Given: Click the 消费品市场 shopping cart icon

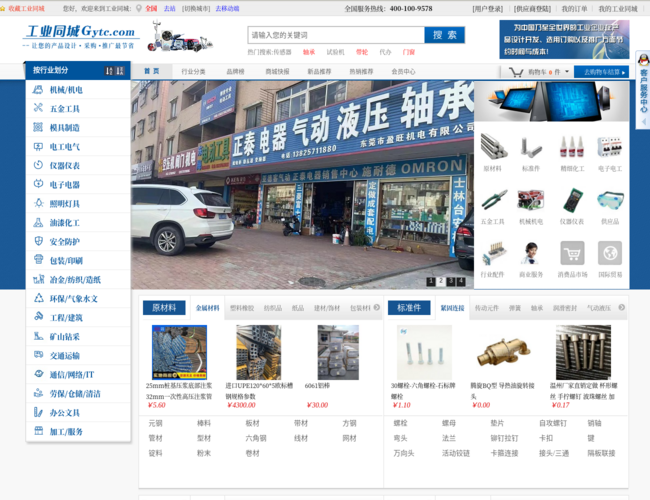Looking at the screenshot, I should (571, 253).
